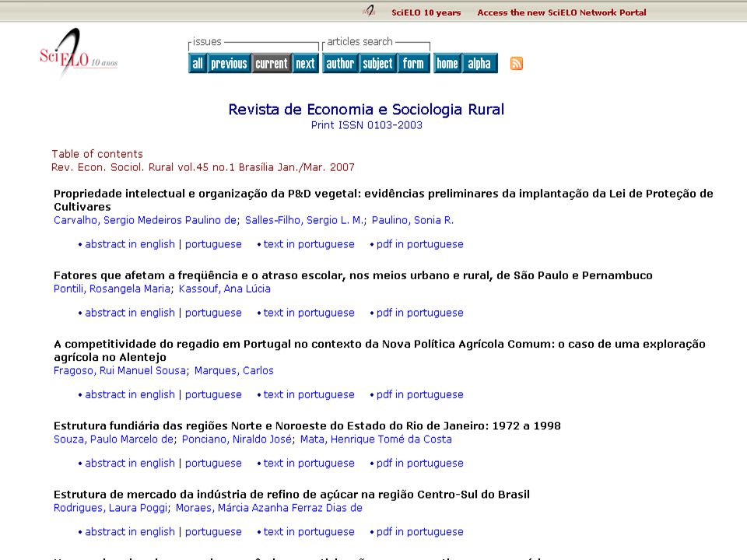Open Portuguese PDF of Fatores que afetam article
Screen dimensions: 747x560
(x=419, y=313)
